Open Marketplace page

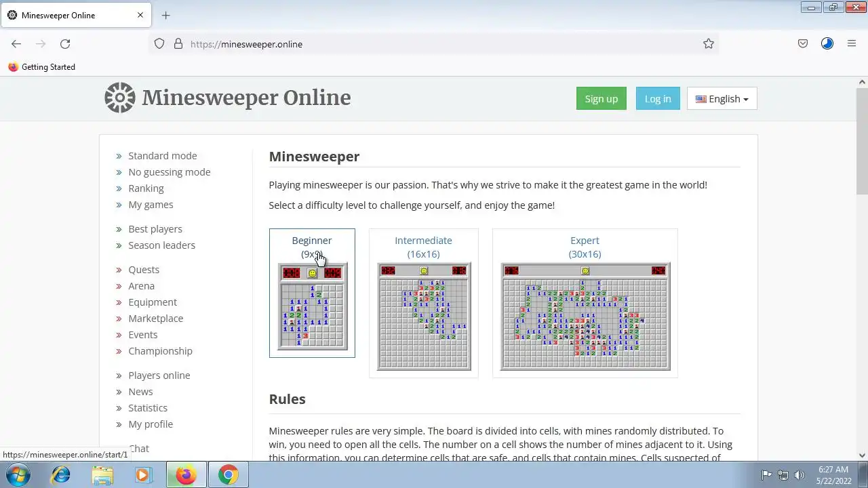click(156, 319)
